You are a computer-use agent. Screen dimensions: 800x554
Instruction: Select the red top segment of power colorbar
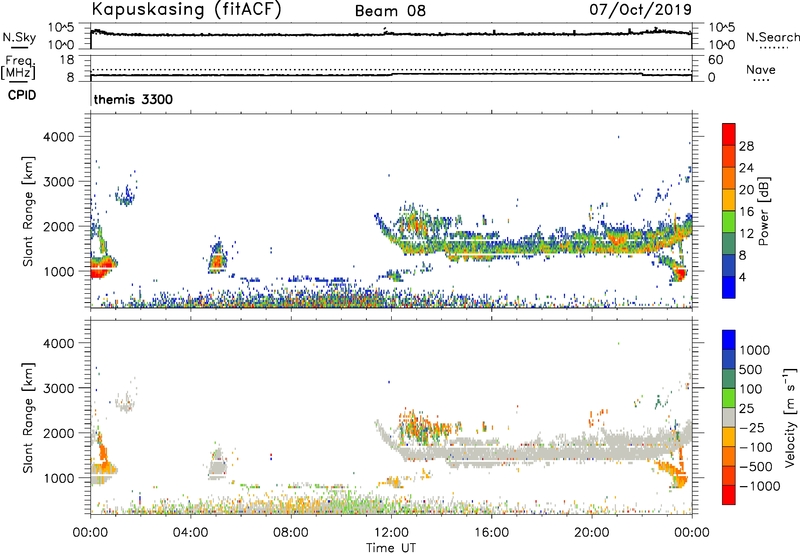tap(729, 135)
